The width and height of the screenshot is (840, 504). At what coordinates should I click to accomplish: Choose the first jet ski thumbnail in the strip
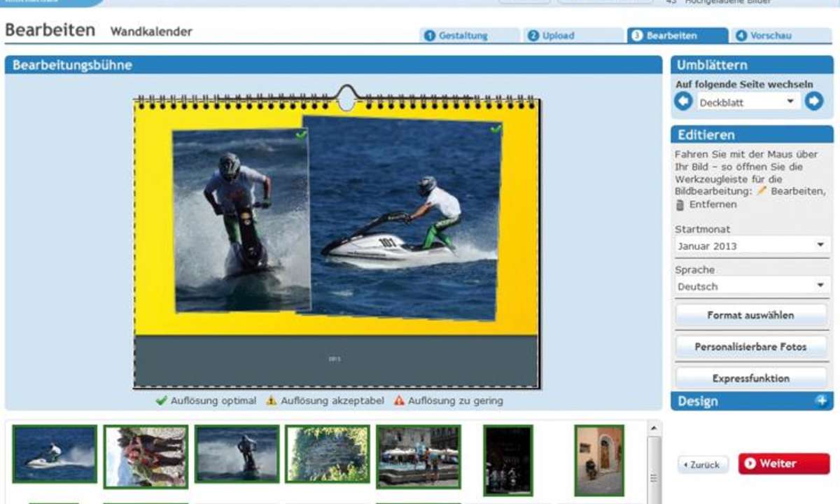tap(55, 454)
